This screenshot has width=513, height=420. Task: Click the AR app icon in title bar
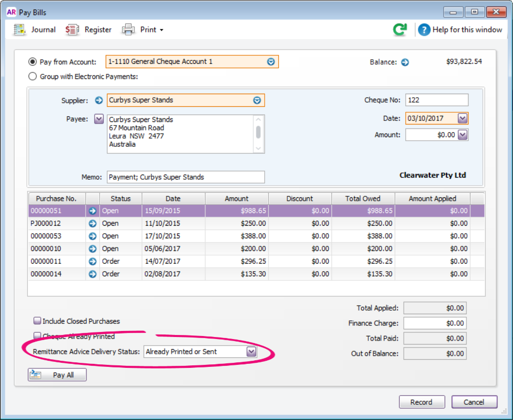(x=11, y=12)
